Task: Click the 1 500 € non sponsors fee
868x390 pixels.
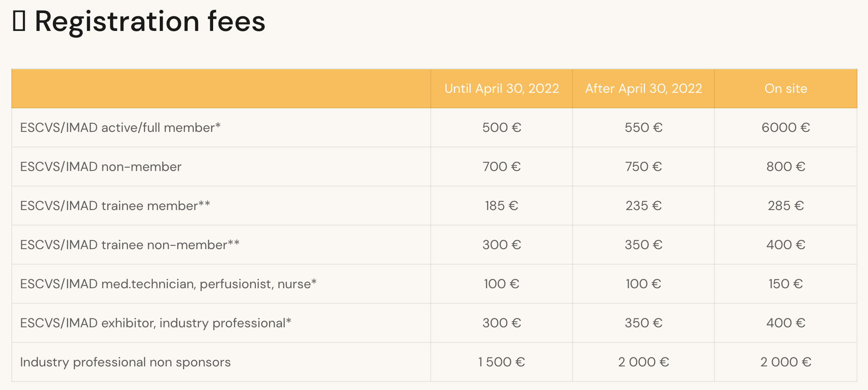Action: (x=501, y=362)
